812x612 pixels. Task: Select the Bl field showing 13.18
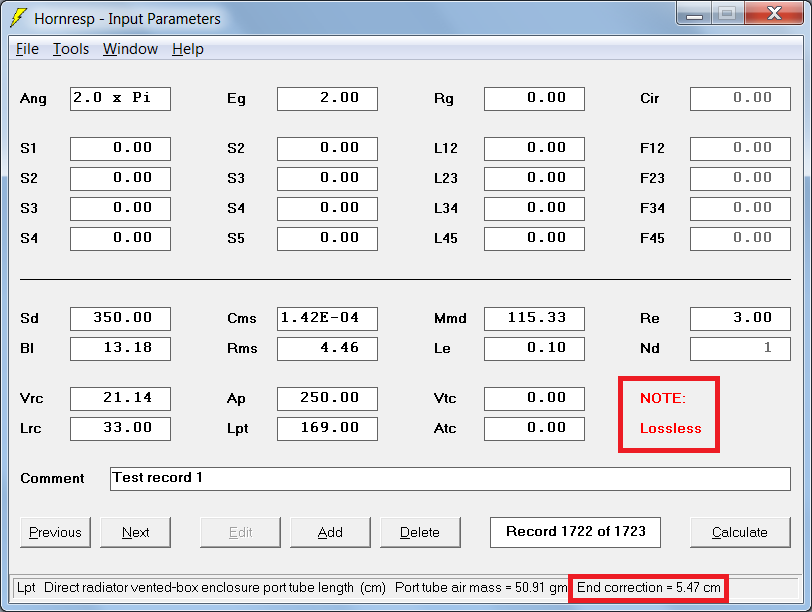tap(120, 348)
